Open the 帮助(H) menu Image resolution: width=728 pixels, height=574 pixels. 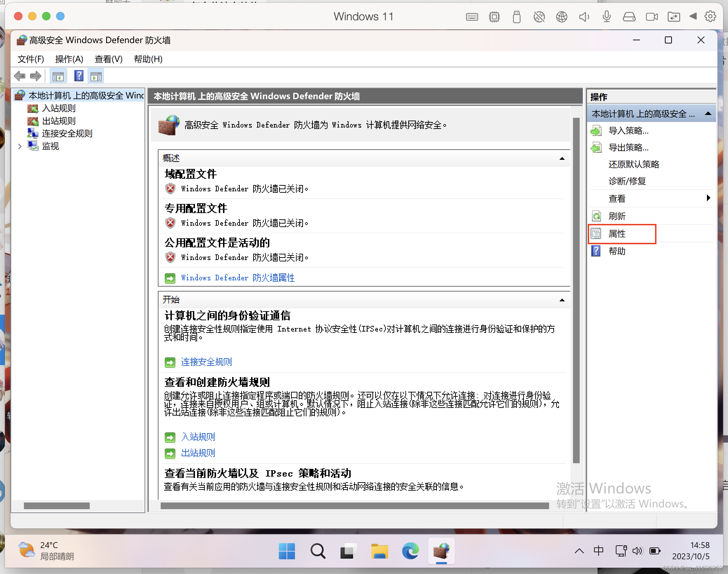pos(148,59)
